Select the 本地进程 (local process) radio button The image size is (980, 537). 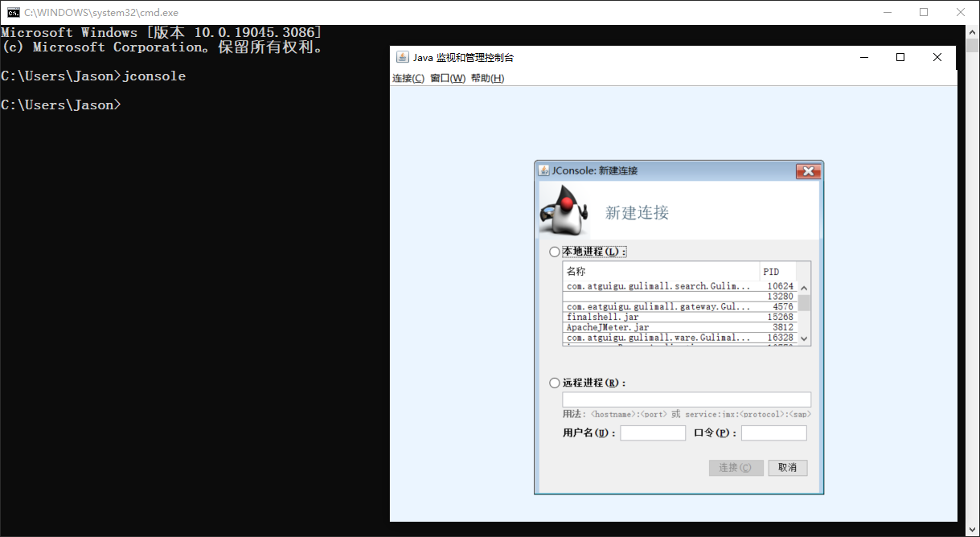click(554, 252)
